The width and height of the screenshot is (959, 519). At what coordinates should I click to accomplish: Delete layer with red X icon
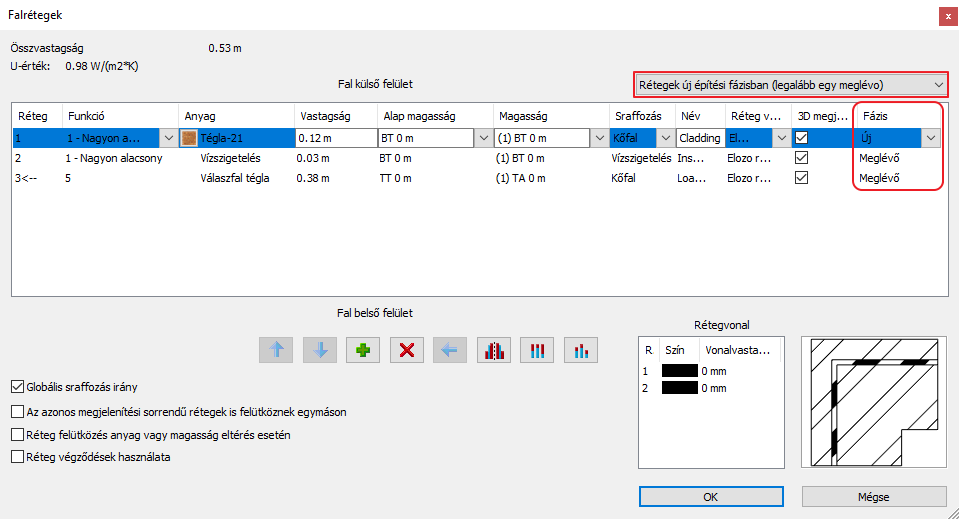(x=407, y=350)
